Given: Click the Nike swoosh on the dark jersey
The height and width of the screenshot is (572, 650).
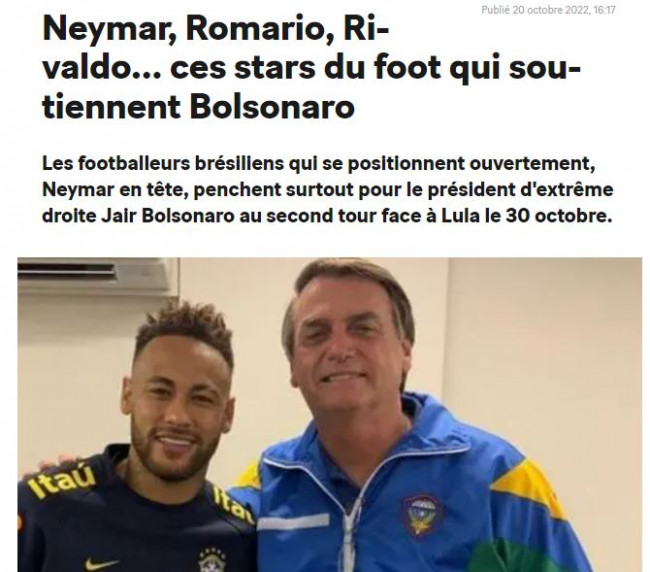Looking at the screenshot, I should tap(102, 564).
